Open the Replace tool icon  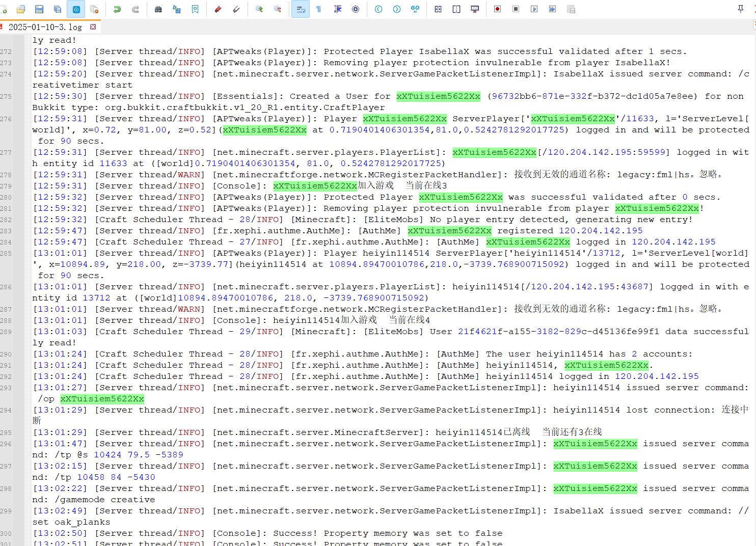click(x=177, y=9)
